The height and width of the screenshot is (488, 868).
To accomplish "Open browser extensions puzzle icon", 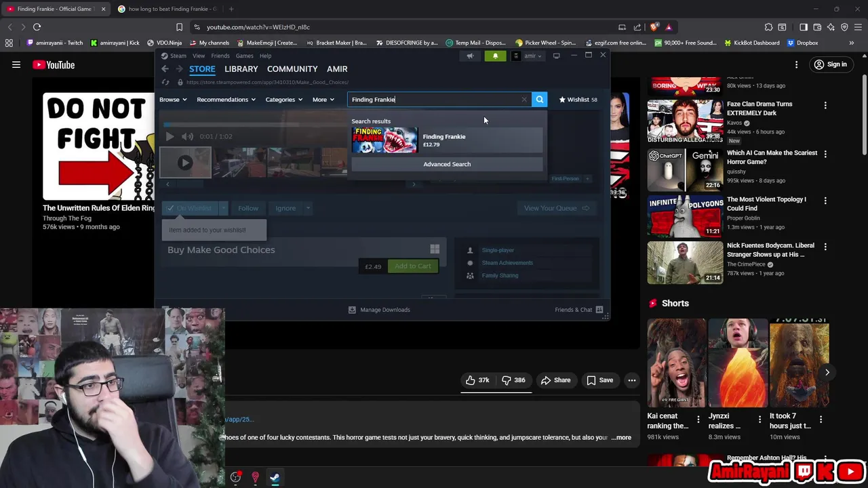I will pos(768,27).
